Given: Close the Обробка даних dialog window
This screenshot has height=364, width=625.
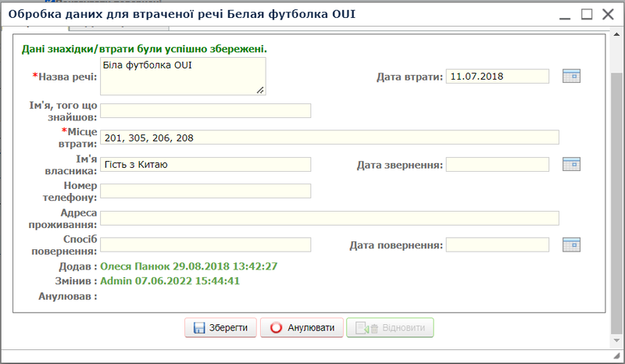Looking at the screenshot, I should (x=608, y=14).
